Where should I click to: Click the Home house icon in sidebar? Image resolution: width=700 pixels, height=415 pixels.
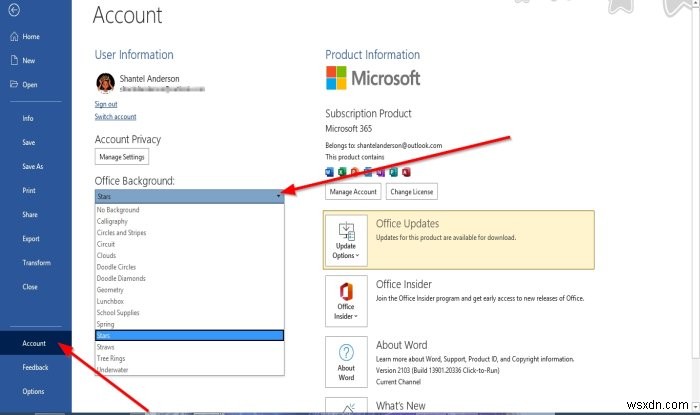14,37
